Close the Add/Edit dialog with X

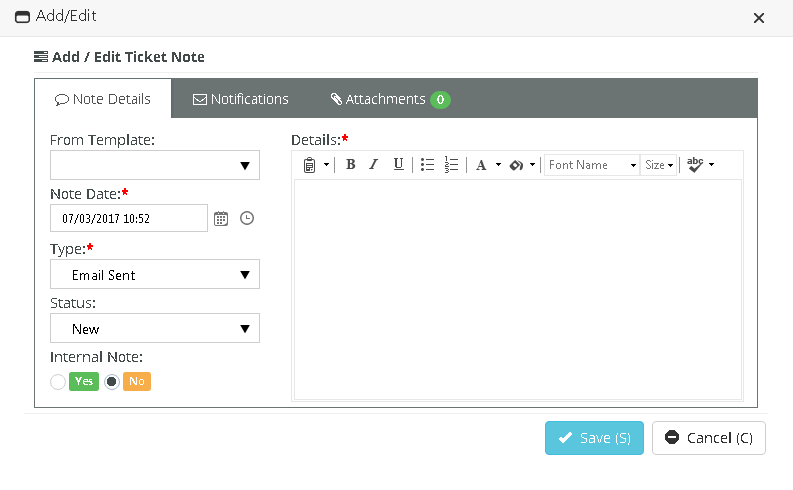(x=759, y=18)
